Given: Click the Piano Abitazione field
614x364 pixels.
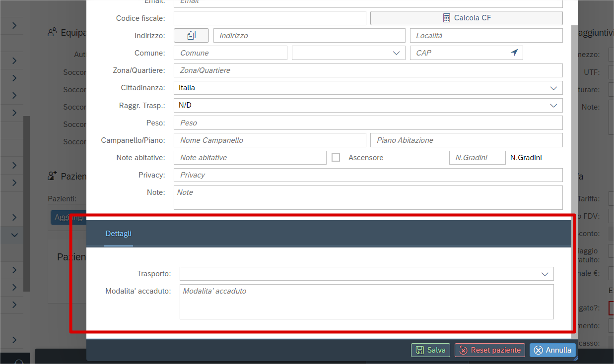Looking at the screenshot, I should click(x=466, y=140).
